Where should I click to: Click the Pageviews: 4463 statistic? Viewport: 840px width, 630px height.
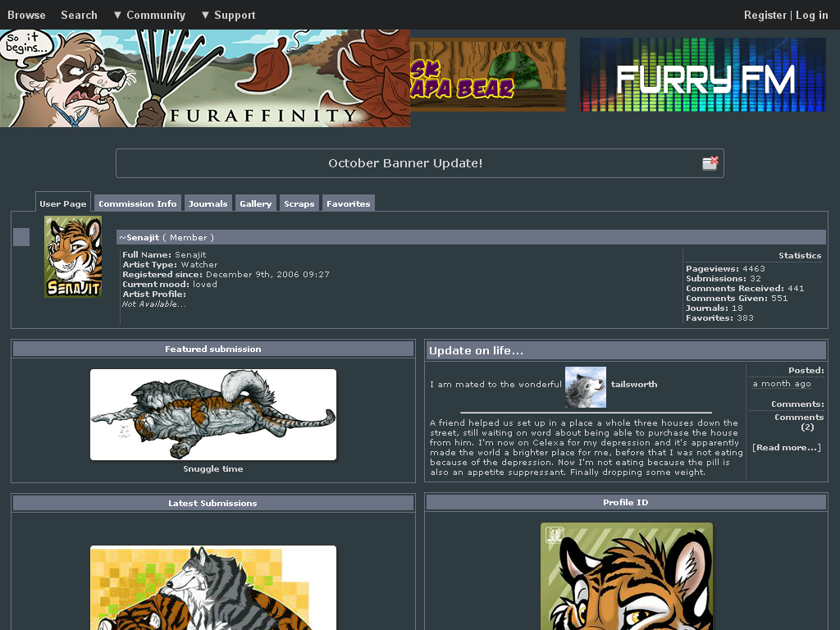(725, 268)
